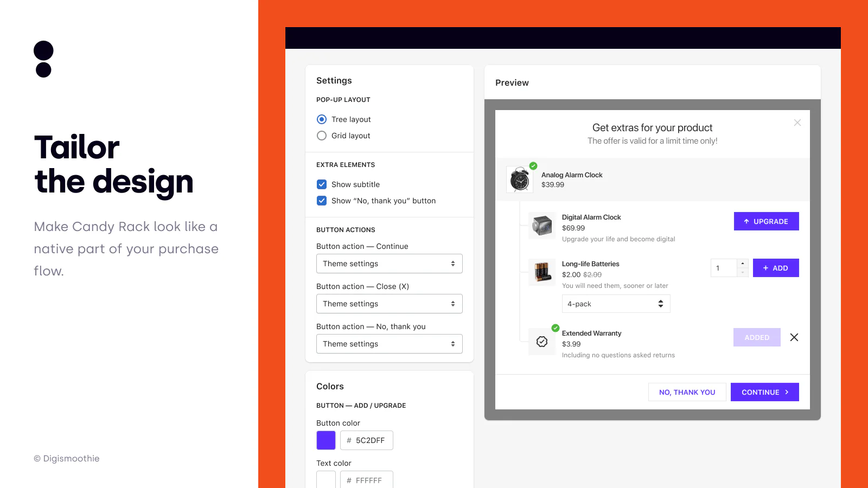Select the Grid layout radio option
868x488 pixels.
click(322, 136)
